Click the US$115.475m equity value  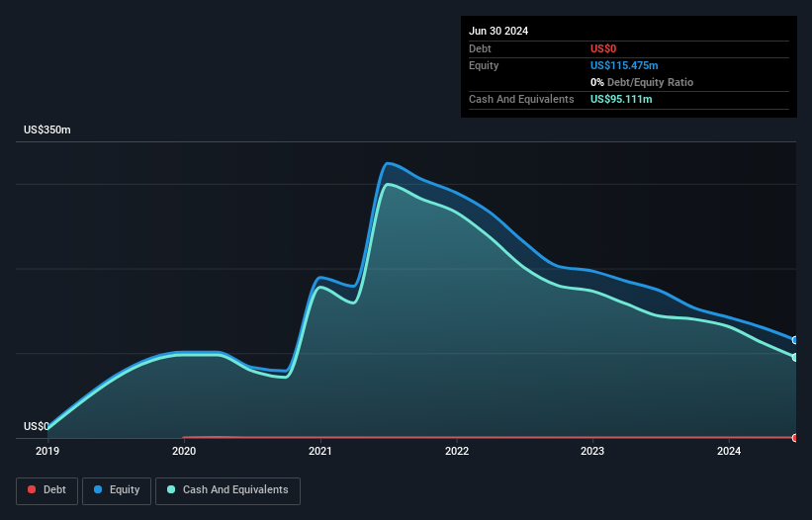point(624,65)
